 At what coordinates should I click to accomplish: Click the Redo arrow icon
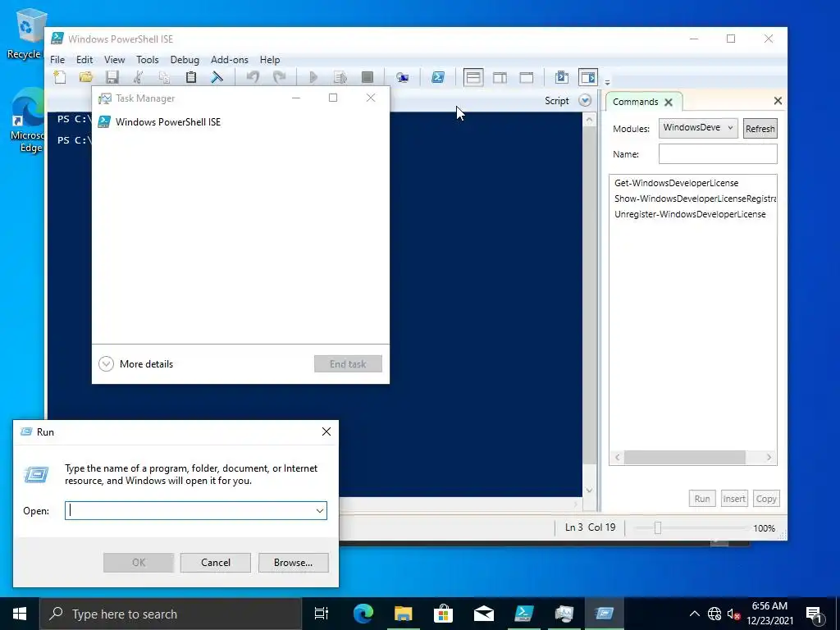(279, 77)
